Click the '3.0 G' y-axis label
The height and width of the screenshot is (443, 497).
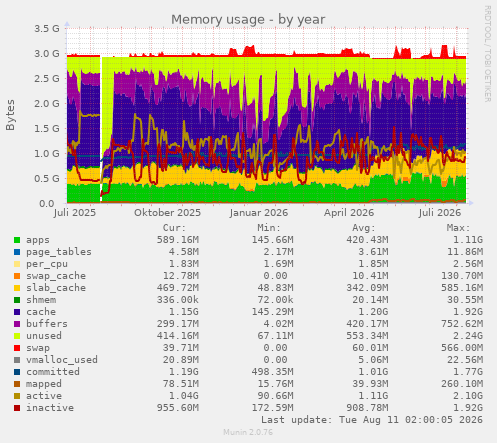click(47, 54)
